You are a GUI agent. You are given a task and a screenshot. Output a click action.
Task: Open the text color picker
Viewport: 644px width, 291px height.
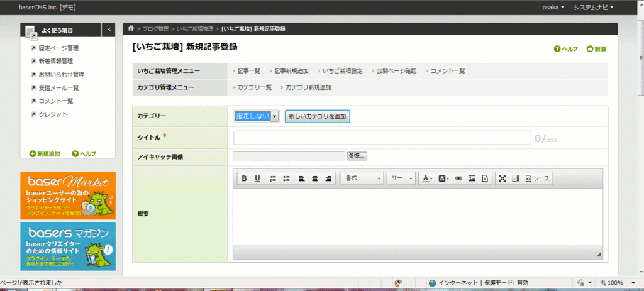428,178
